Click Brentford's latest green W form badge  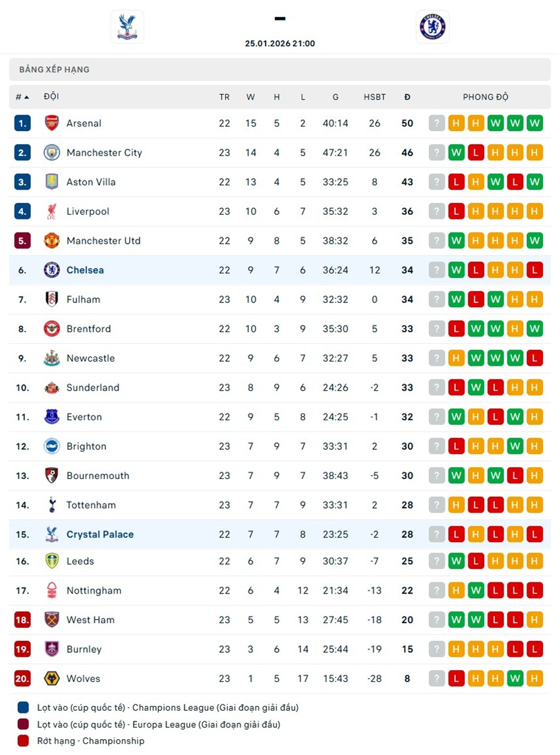[x=535, y=329]
